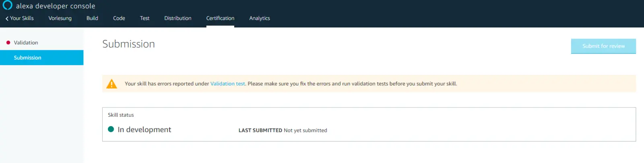Select Submission in the left sidebar

27,58
